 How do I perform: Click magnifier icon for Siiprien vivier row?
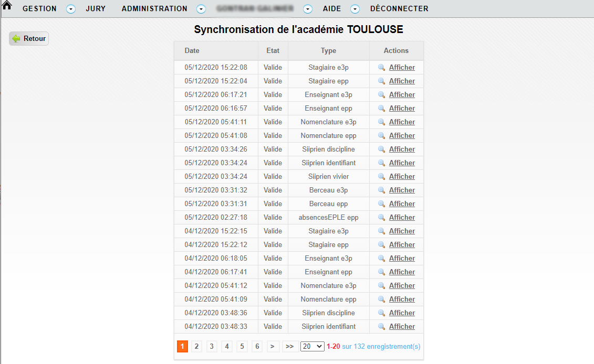coord(382,177)
